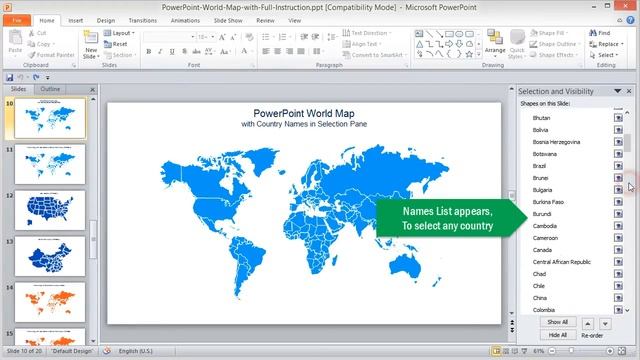Switch to the Design tab

(x=106, y=20)
